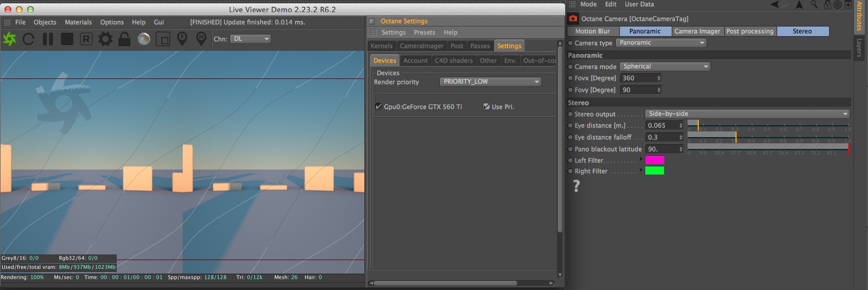868x290 pixels.
Task: Click the lock icon in Attributes header
Action: (827, 5)
